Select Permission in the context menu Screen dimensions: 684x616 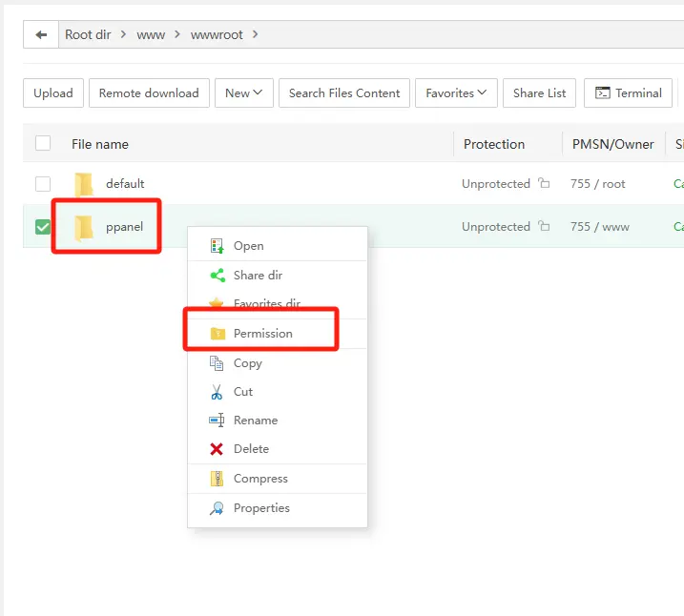[278, 334]
